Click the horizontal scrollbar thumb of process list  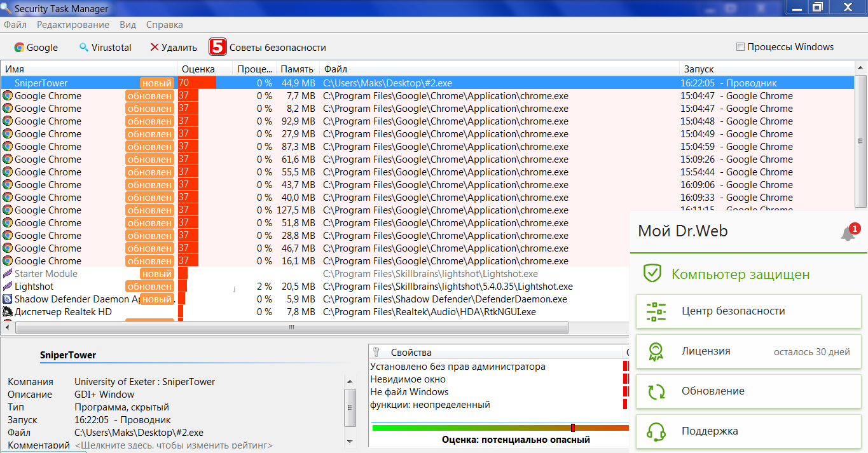click(x=292, y=328)
